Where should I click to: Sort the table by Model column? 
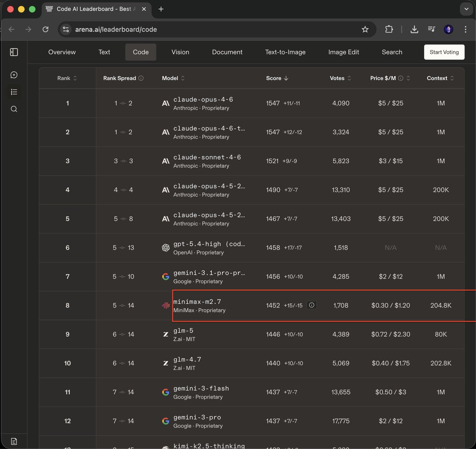pos(173,78)
